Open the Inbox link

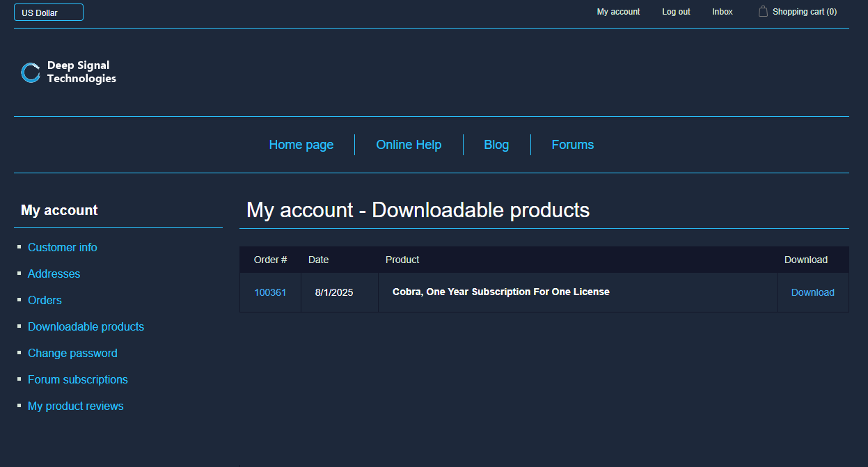point(722,12)
